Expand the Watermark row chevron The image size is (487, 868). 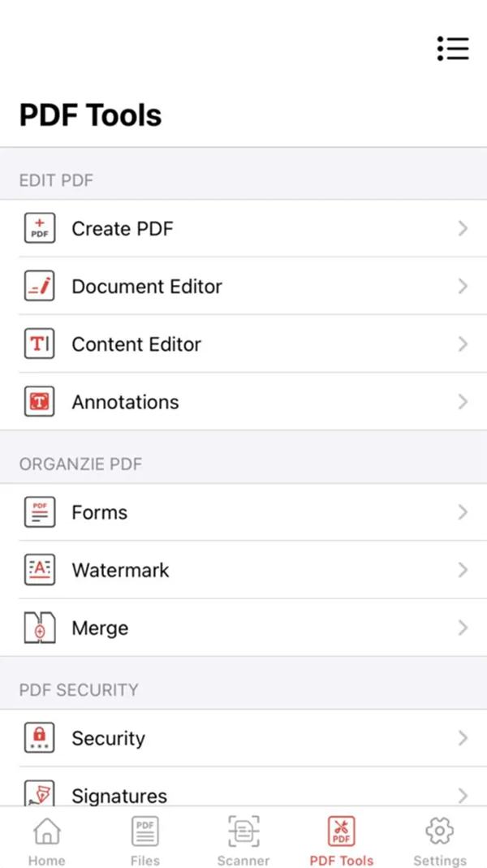click(463, 569)
